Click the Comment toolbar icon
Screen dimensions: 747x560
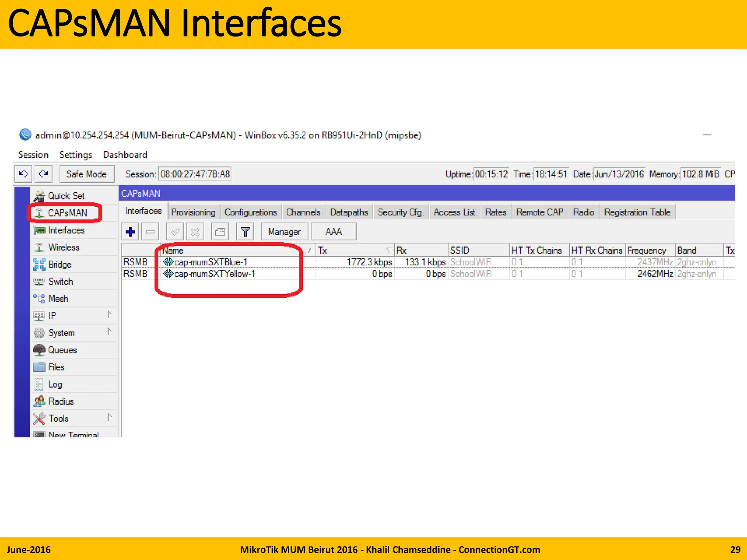tap(220, 232)
